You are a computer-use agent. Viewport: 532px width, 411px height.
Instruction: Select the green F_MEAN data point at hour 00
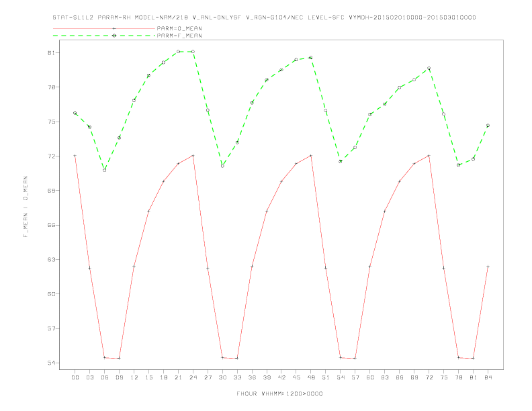75,113
